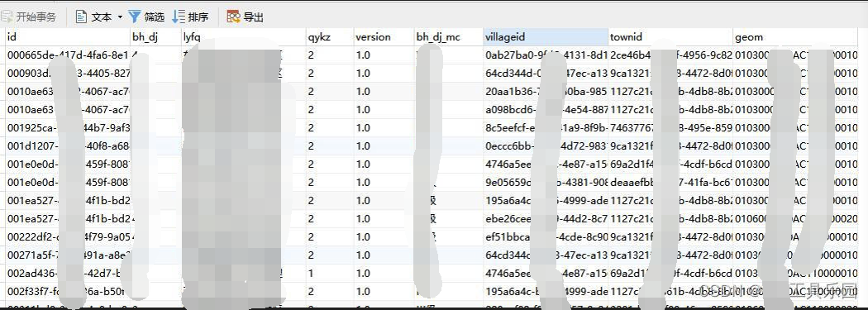Select the version column header
The width and height of the screenshot is (868, 310).
click(x=383, y=37)
